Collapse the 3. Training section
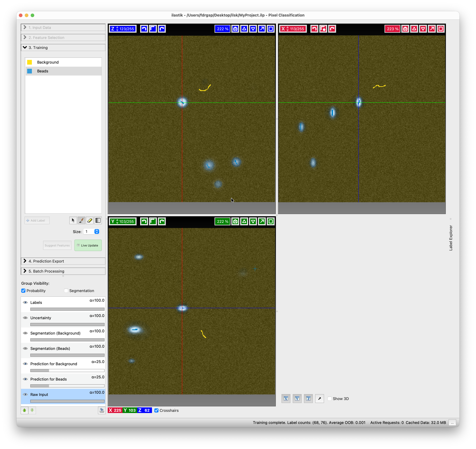476x449 pixels. tap(63, 48)
